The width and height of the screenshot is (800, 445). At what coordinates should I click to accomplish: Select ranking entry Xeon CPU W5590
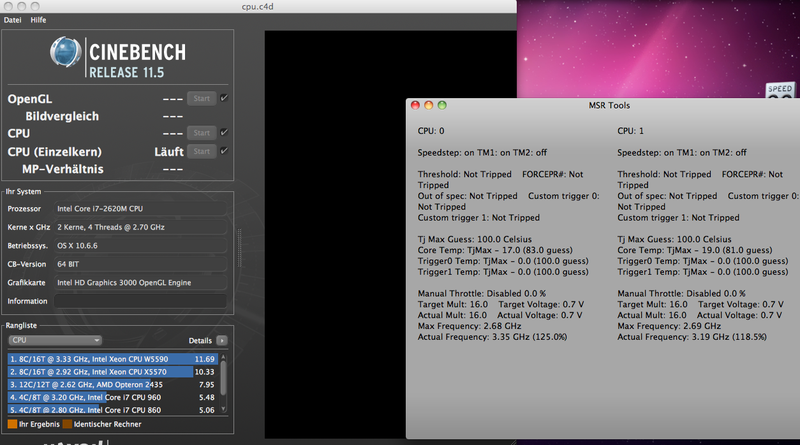(x=112, y=359)
